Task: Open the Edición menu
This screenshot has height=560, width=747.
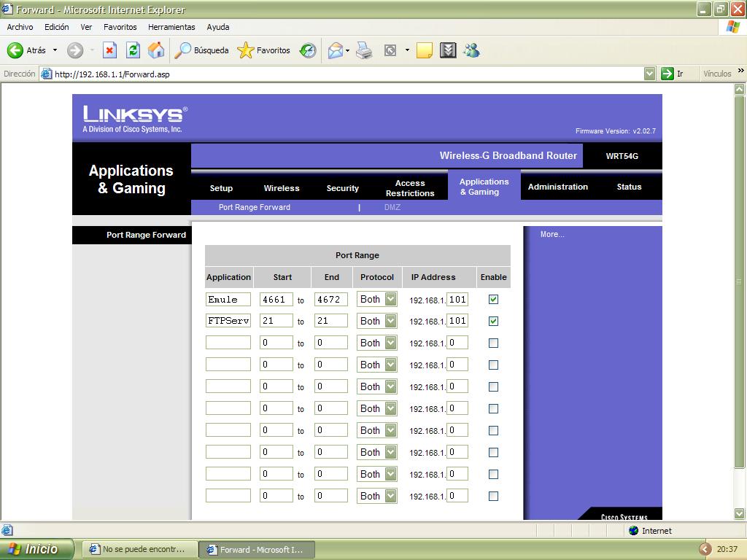Action: tap(57, 27)
